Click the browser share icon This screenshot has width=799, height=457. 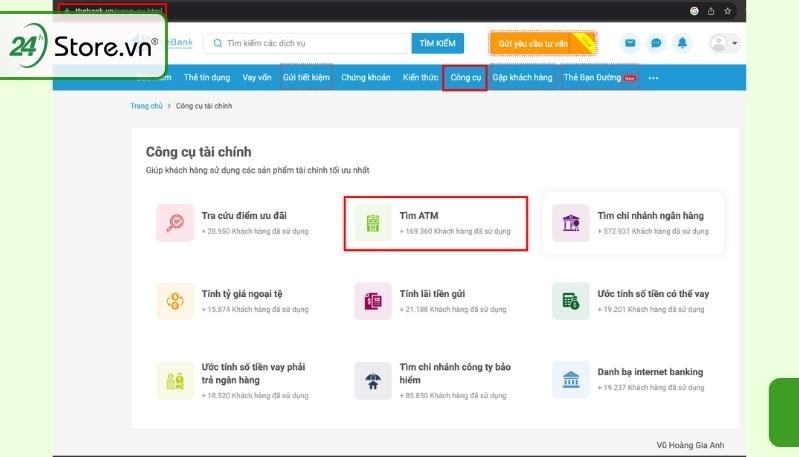coord(711,11)
